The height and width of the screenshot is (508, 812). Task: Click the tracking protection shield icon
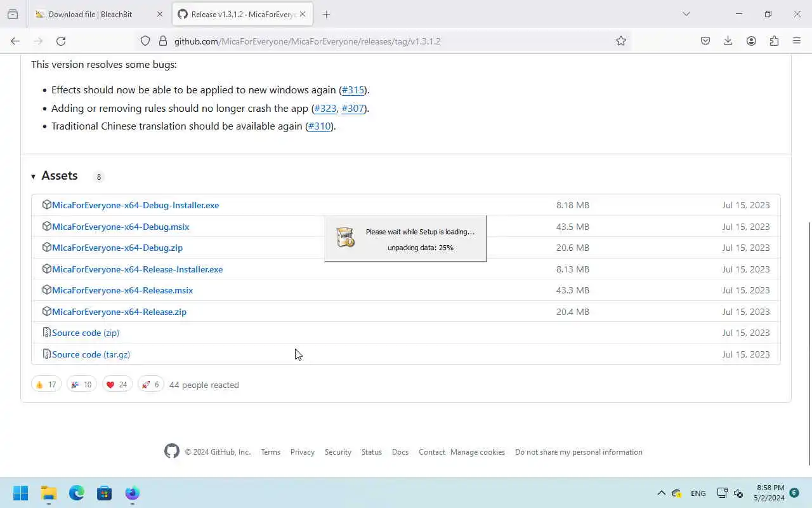tap(145, 41)
